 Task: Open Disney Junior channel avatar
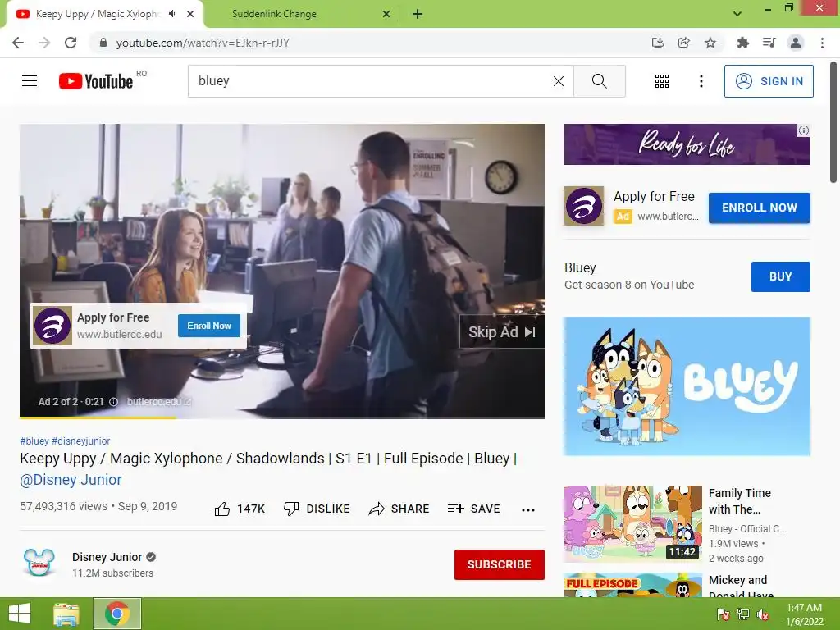click(39, 563)
